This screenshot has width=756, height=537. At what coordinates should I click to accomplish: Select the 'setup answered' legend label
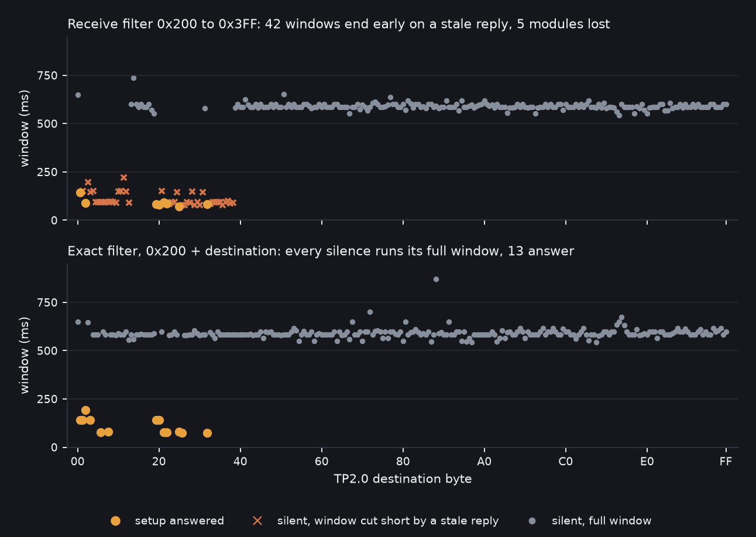[x=179, y=521]
